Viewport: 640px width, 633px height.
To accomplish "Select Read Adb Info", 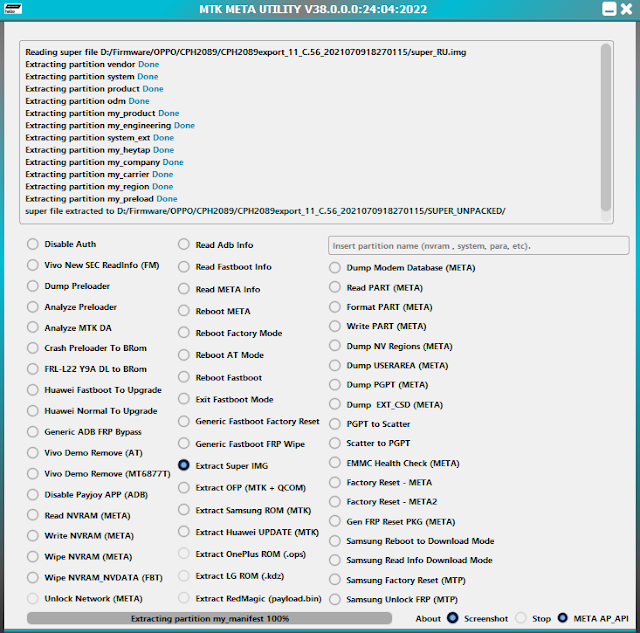I will [x=184, y=244].
